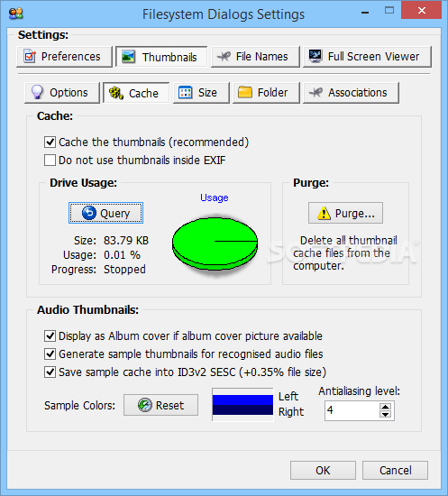Increase the Antialiasing level with the up arrow
Image resolution: width=448 pixels, height=496 pixels.
[x=385, y=407]
